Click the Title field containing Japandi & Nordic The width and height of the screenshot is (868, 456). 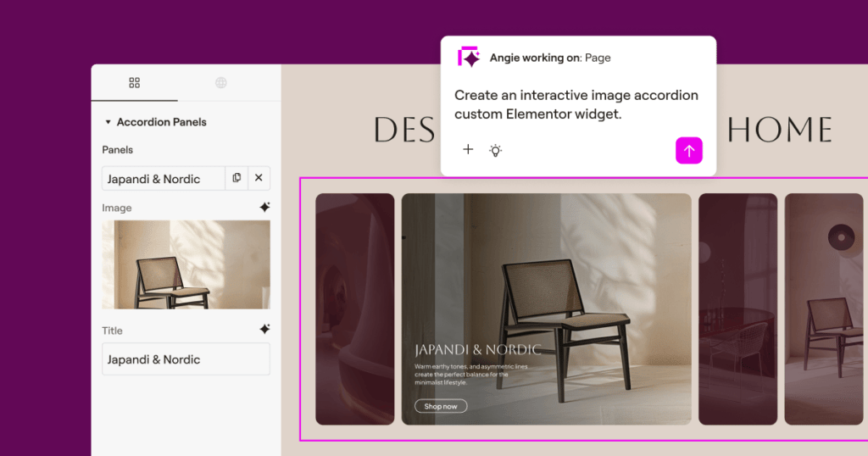click(186, 359)
